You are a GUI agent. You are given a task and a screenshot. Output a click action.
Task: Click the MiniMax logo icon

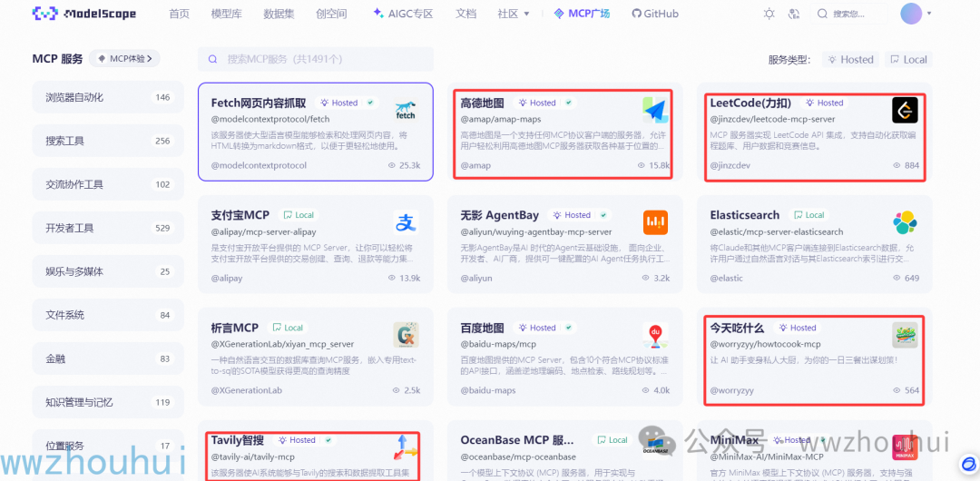click(905, 447)
